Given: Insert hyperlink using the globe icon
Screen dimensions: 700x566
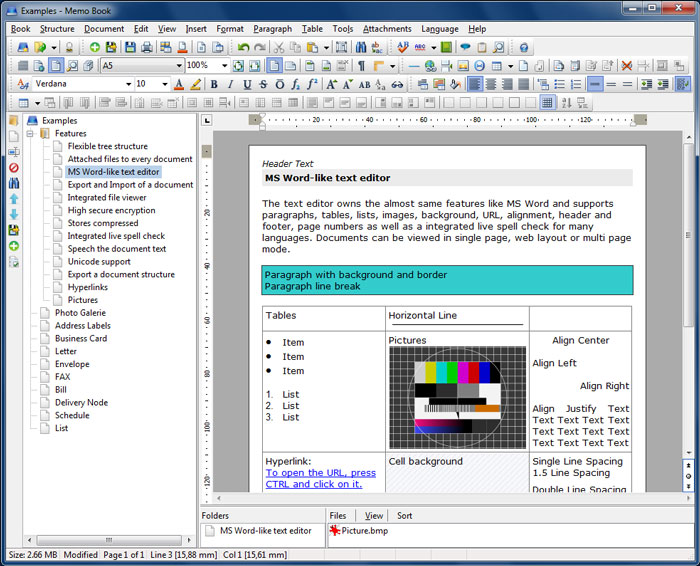Looking at the screenshot, I should pyautogui.click(x=430, y=66).
